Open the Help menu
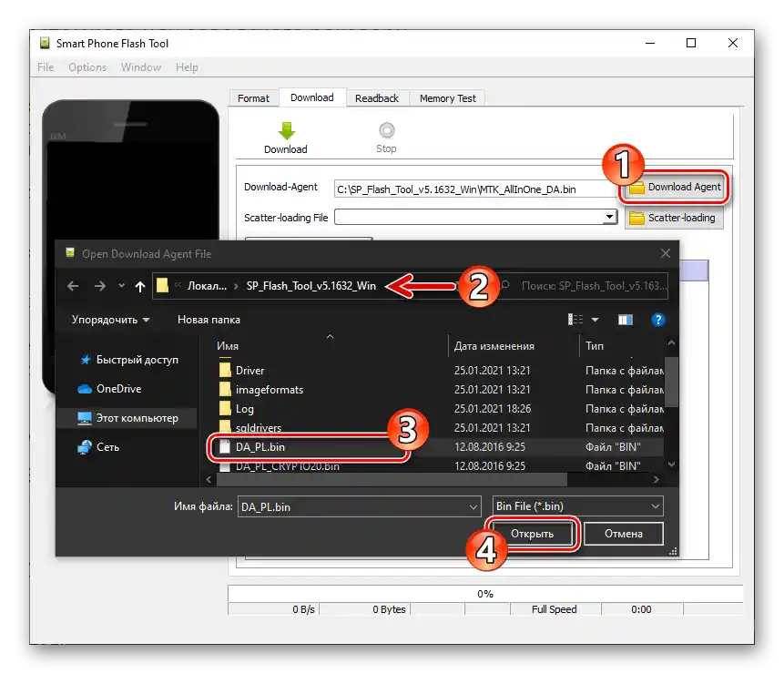 tap(187, 67)
